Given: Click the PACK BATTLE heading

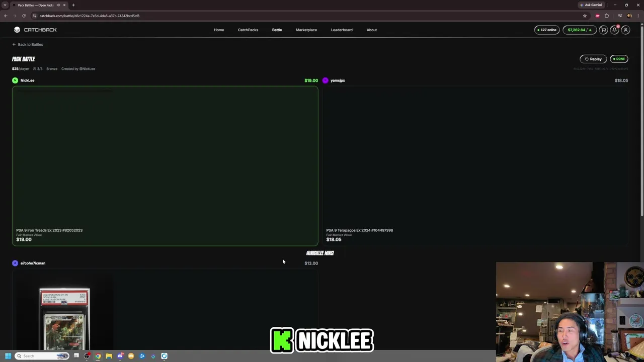Looking at the screenshot, I should point(24,59).
